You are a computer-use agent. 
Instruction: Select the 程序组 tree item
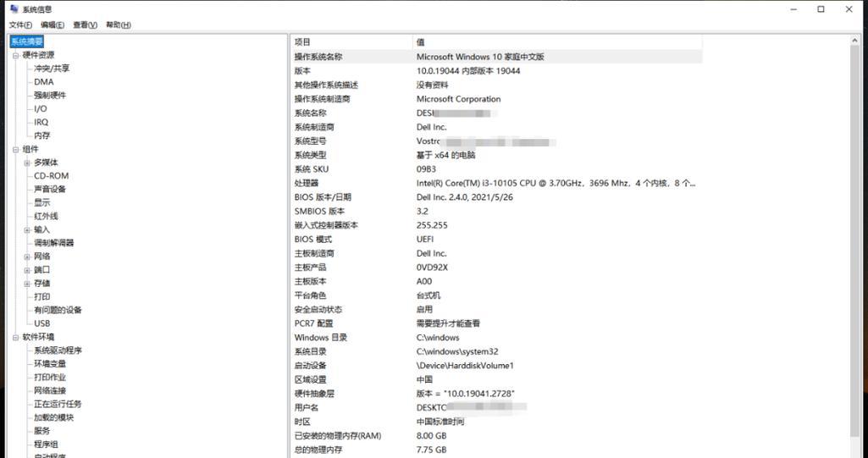tap(46, 444)
